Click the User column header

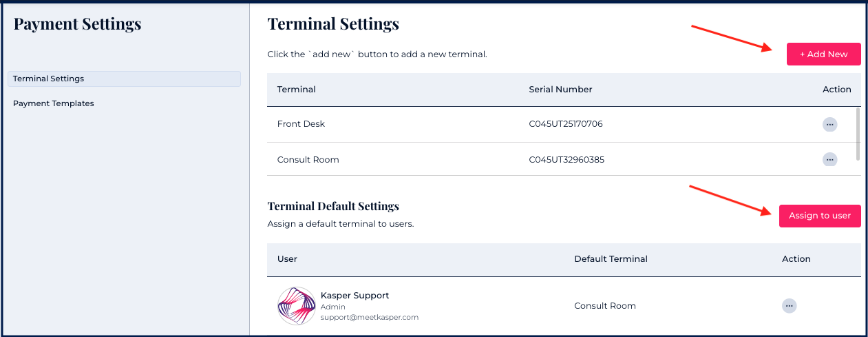287,259
